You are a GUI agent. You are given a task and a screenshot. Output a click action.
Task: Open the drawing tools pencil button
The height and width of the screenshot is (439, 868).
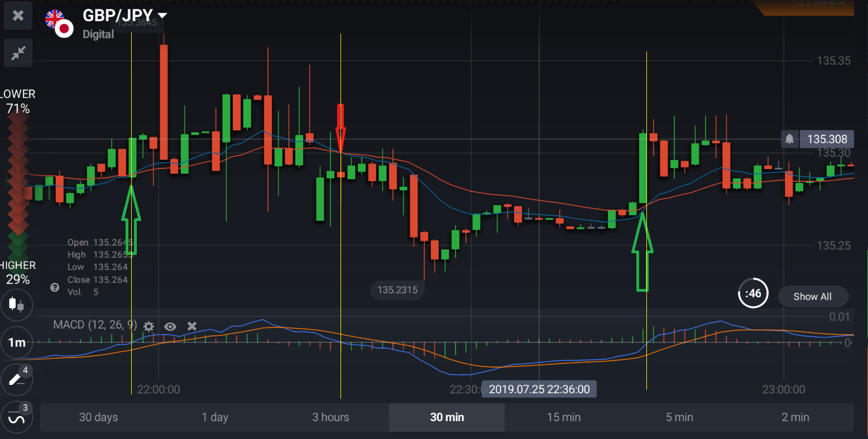(x=17, y=380)
